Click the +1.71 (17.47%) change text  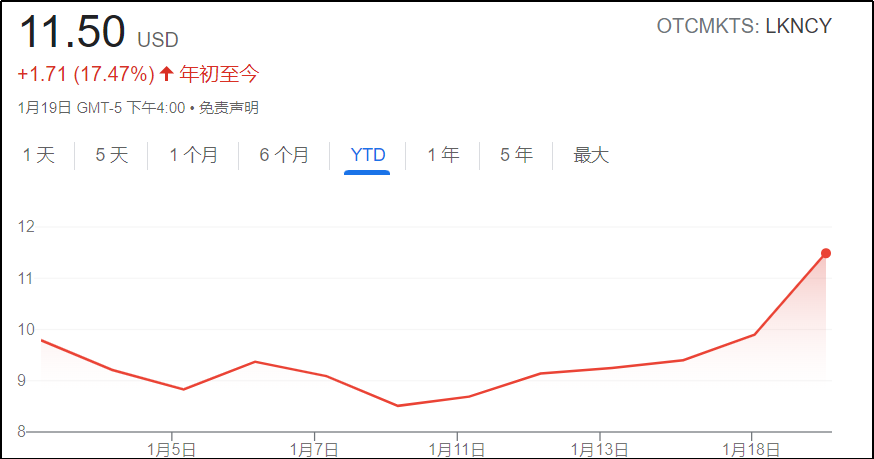(86, 74)
